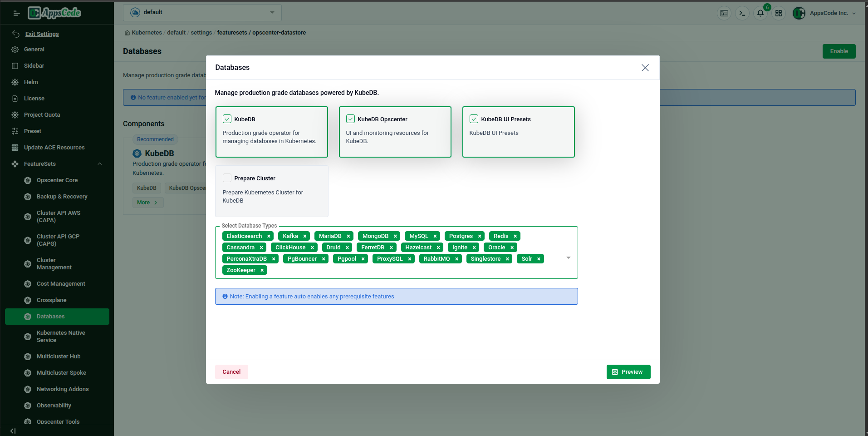Click the apps grid icon in top bar
868x436 pixels.
click(779, 13)
